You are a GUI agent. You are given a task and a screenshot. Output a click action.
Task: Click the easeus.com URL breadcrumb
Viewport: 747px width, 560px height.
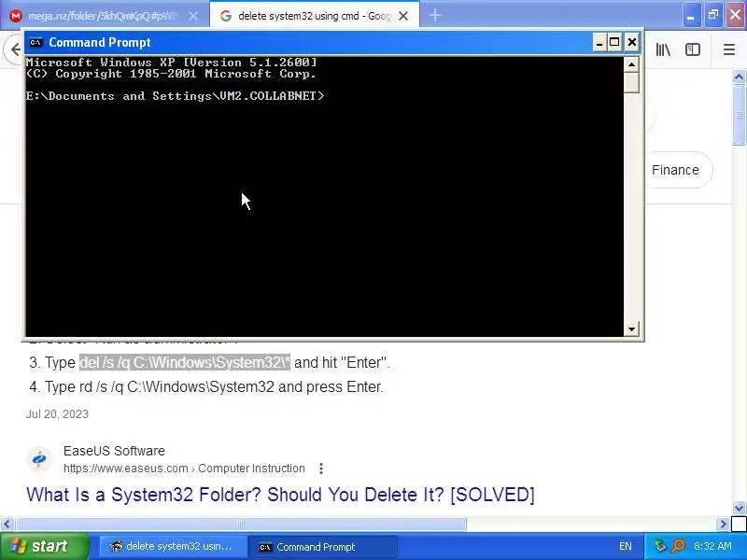184,469
